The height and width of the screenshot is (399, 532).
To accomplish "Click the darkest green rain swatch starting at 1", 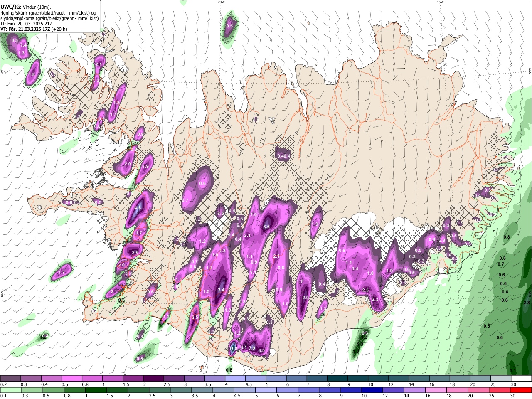I will click(x=96, y=390).
